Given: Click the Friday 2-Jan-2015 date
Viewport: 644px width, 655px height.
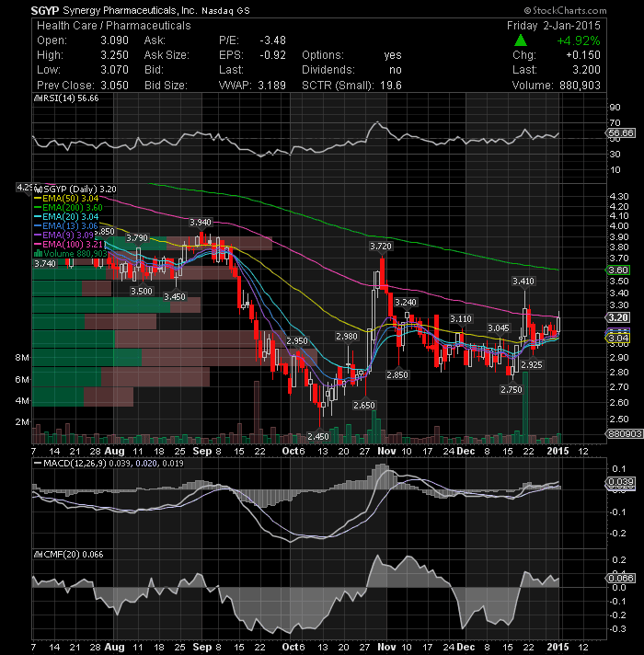Looking at the screenshot, I should 553,26.
